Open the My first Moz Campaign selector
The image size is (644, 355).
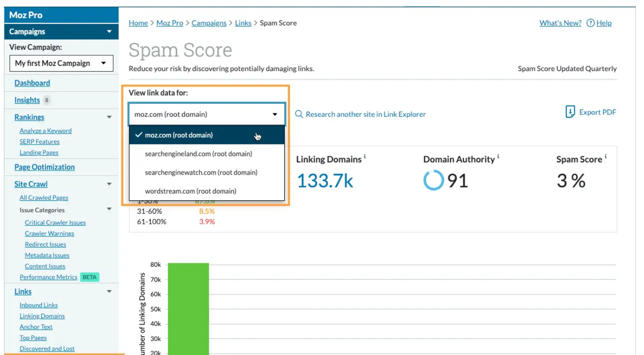(x=61, y=63)
